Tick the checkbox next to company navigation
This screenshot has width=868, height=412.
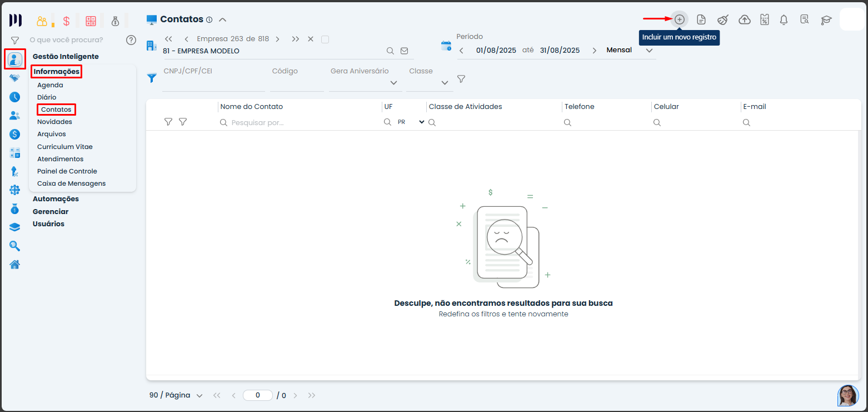pos(325,39)
